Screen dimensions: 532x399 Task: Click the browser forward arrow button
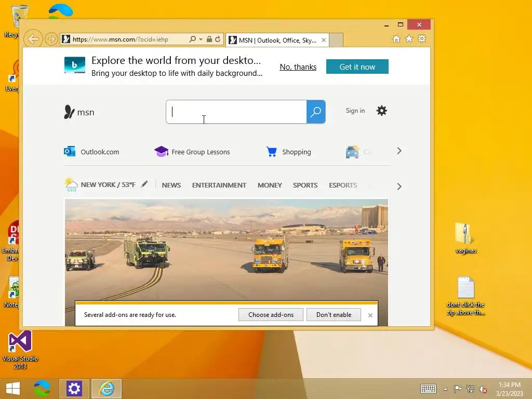(x=51, y=39)
